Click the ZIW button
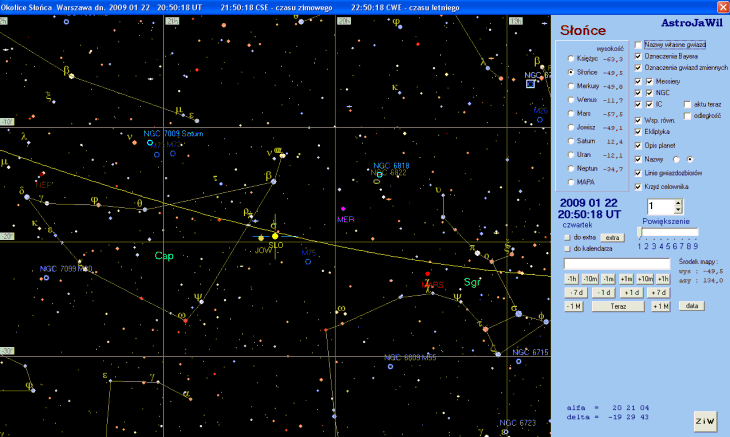The height and width of the screenshot is (437, 730). coord(705,421)
